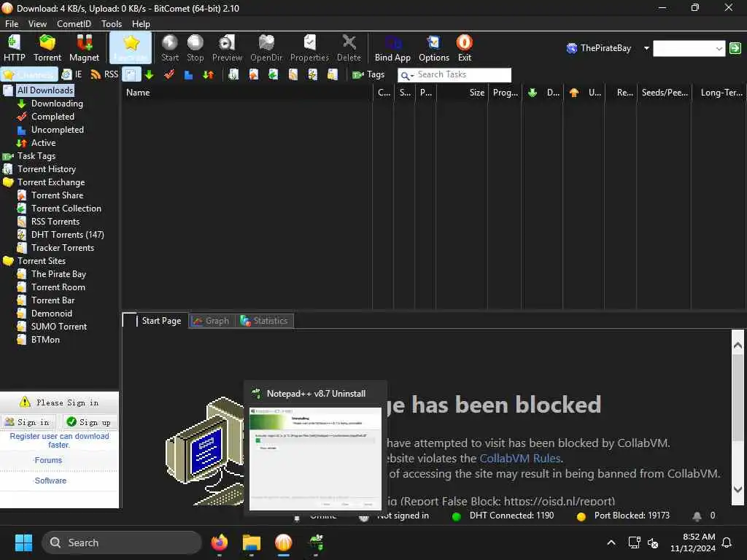
Task: Open ThePirateBay search engine dropdown arrow
Action: 646,48
